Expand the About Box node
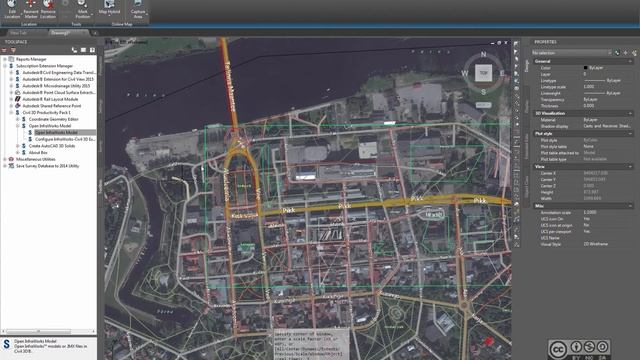Screen dimensions: 640x360 coord(18,153)
